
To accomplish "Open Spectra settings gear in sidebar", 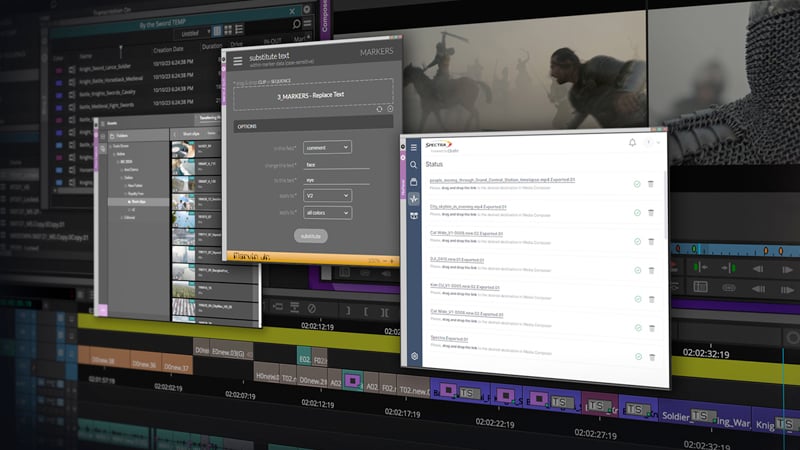I will coord(414,357).
